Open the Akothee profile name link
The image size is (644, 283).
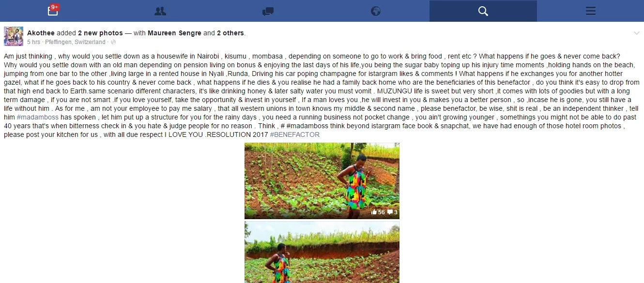pos(41,33)
